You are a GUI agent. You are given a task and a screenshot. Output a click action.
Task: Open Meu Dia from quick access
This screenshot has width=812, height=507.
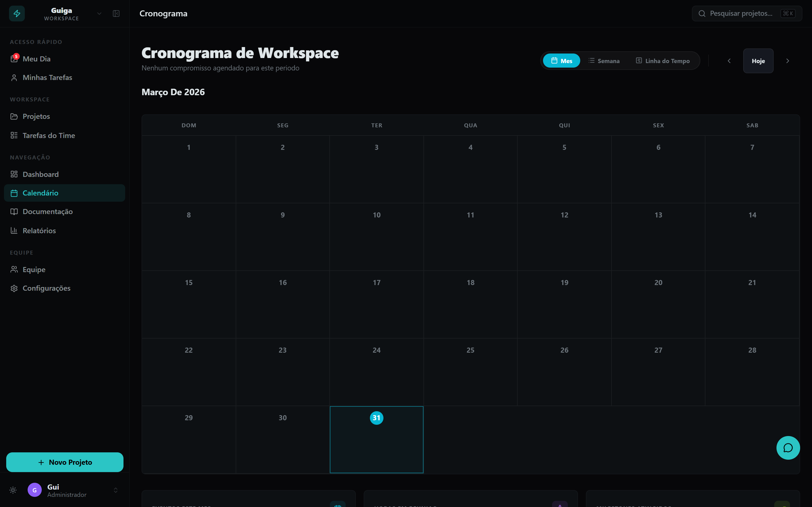coord(37,58)
